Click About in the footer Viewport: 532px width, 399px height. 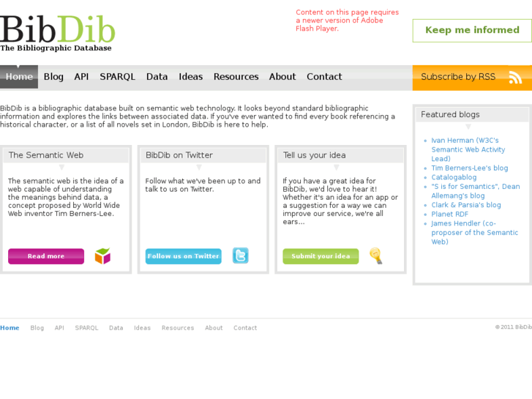coord(214,328)
